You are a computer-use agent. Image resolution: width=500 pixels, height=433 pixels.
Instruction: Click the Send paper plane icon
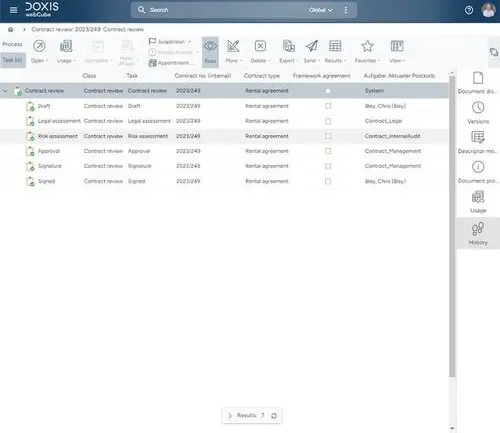click(x=312, y=46)
